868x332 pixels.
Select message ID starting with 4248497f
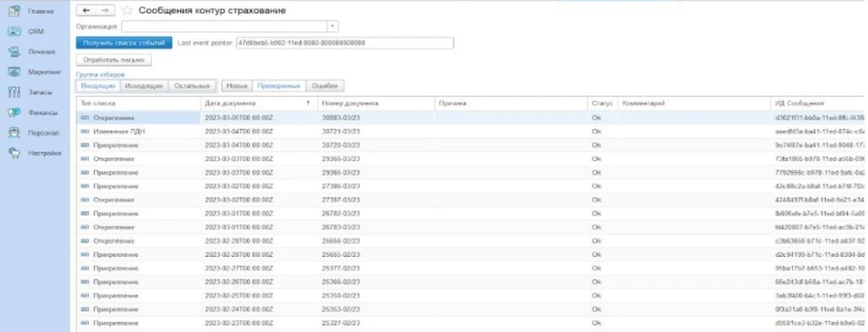coord(820,200)
